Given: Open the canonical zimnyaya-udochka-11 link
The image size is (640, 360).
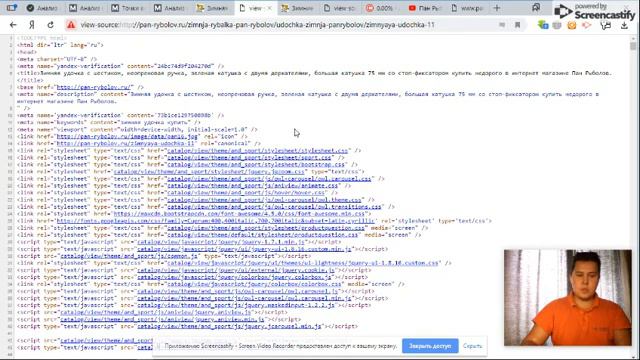Looking at the screenshot, I should click(x=127, y=143).
